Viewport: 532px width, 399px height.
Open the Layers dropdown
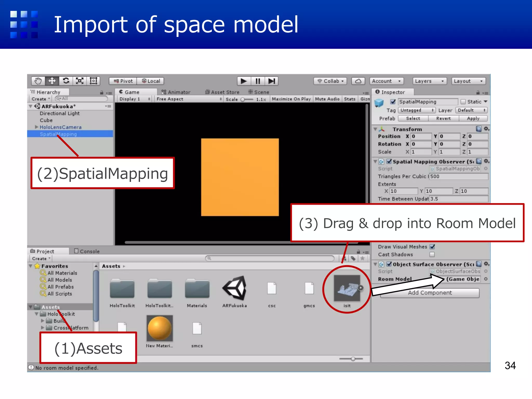click(x=430, y=81)
